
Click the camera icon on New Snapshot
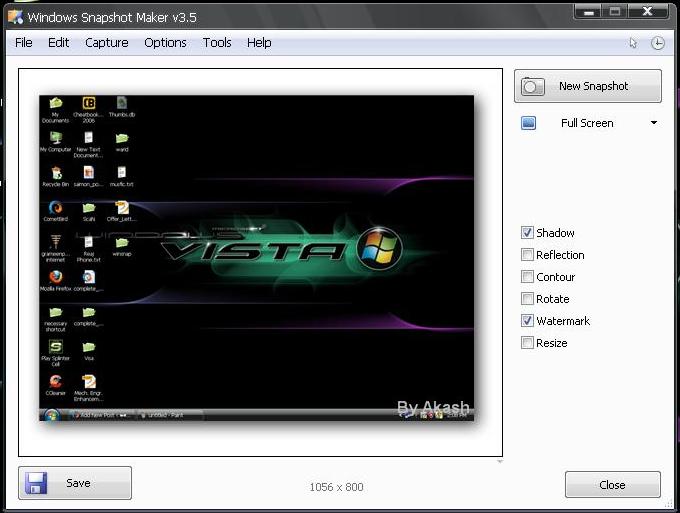tap(533, 86)
